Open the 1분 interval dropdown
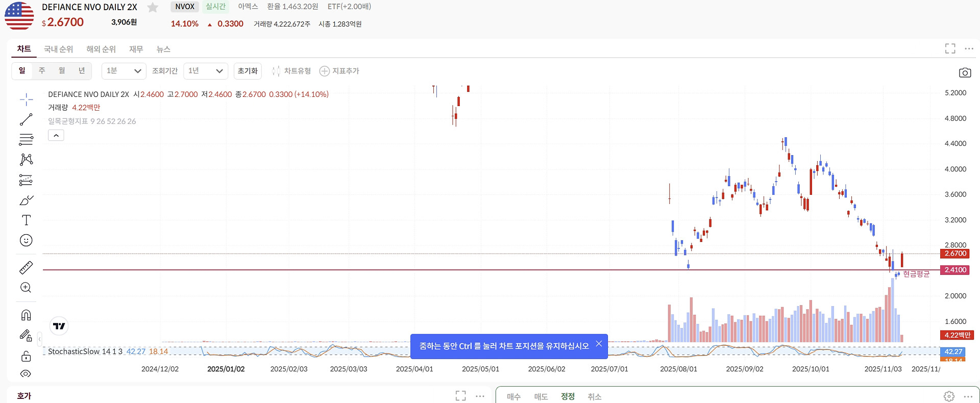This screenshot has height=403, width=980. (124, 71)
